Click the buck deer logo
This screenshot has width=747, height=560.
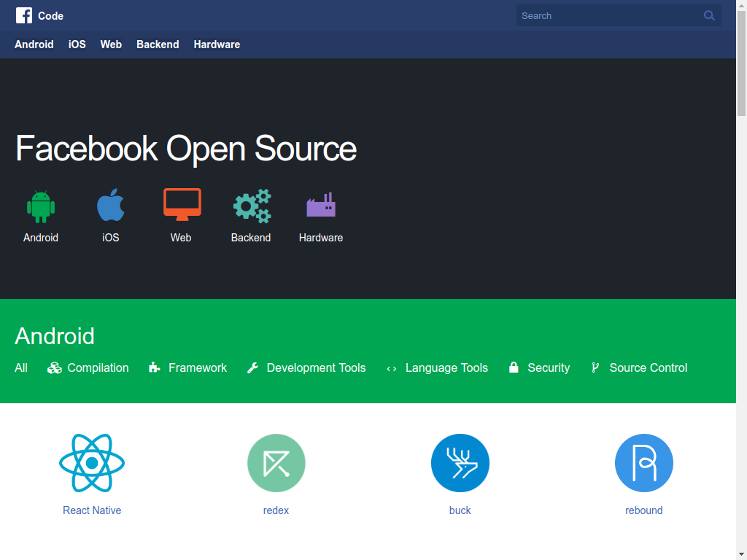[460, 463]
